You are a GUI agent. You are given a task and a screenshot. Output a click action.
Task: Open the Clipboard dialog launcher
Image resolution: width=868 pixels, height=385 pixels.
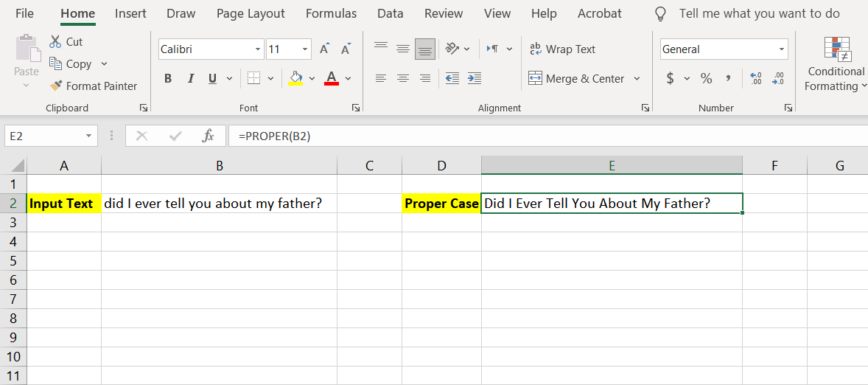click(x=144, y=108)
